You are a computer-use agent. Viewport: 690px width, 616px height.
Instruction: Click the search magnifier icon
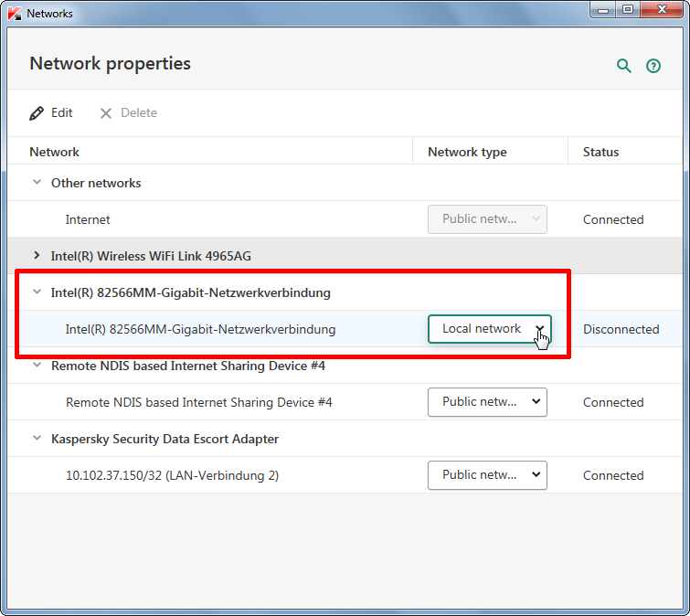(624, 66)
